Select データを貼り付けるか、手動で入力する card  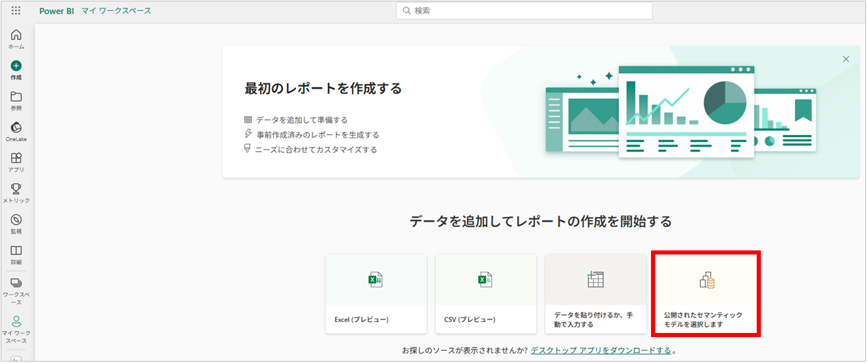(596, 294)
